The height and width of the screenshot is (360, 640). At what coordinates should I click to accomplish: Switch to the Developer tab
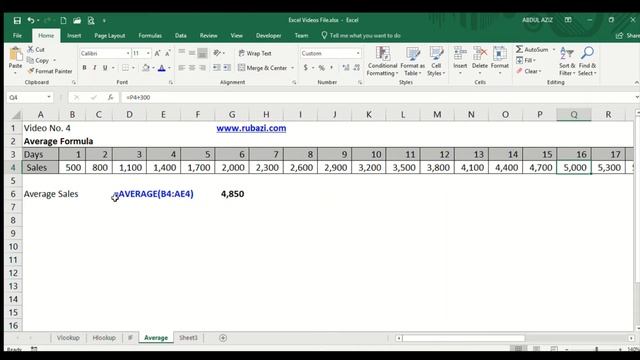click(x=268, y=36)
